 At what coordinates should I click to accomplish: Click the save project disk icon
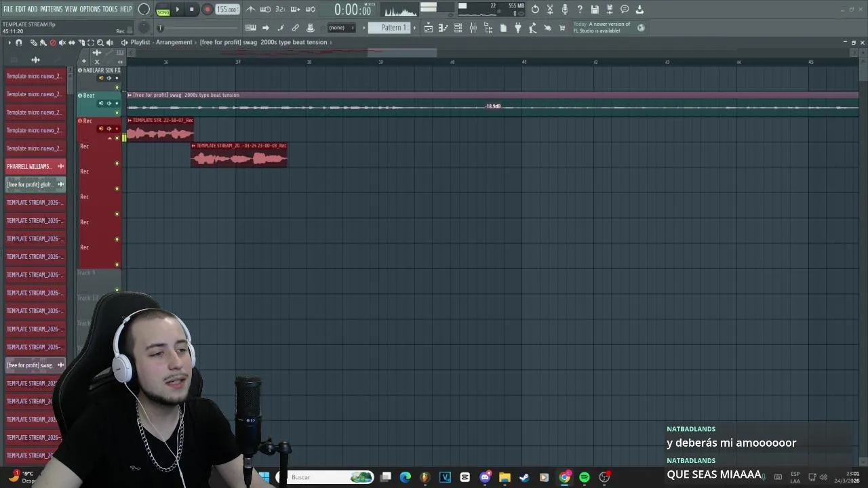coord(595,9)
